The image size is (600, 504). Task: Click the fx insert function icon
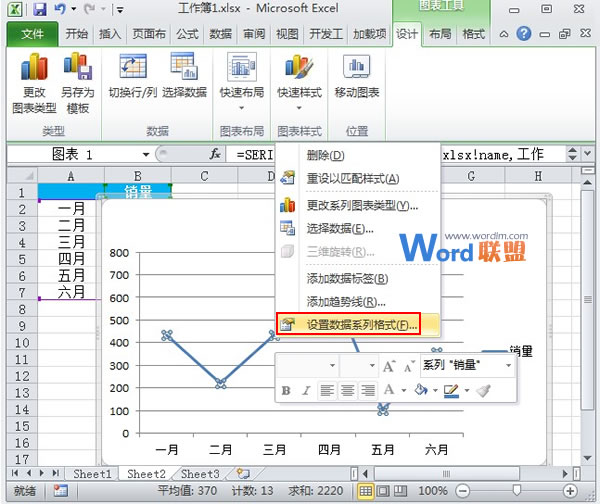[x=215, y=154]
